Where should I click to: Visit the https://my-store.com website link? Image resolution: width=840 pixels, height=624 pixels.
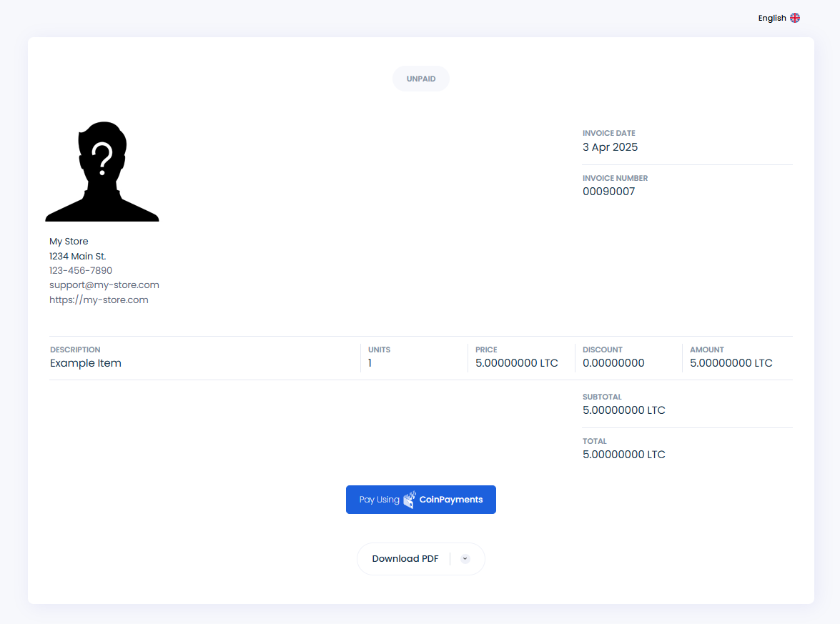point(99,299)
